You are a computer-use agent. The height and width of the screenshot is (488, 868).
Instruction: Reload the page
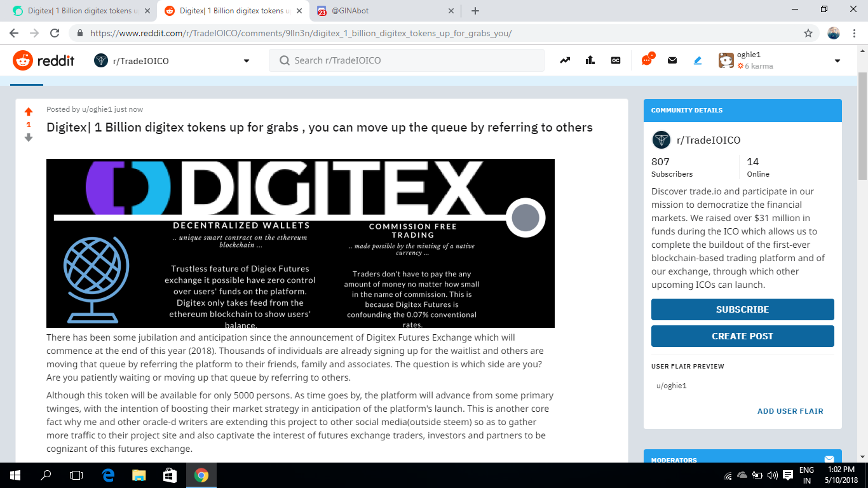tap(55, 33)
